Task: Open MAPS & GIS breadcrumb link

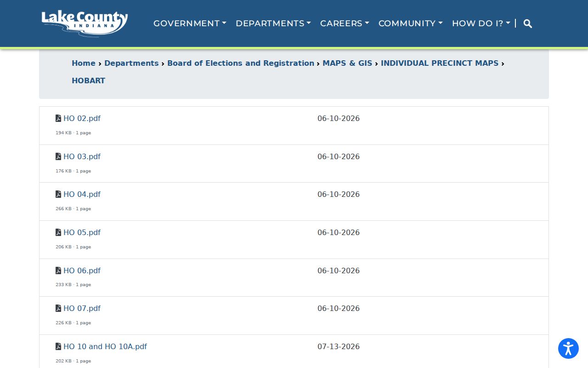Action: [x=347, y=63]
